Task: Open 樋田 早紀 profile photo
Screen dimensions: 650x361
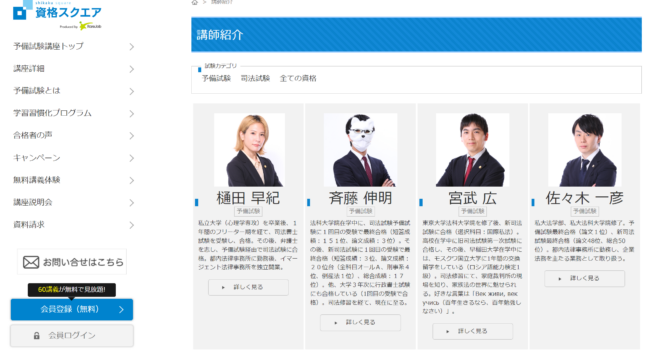Action: (x=249, y=150)
